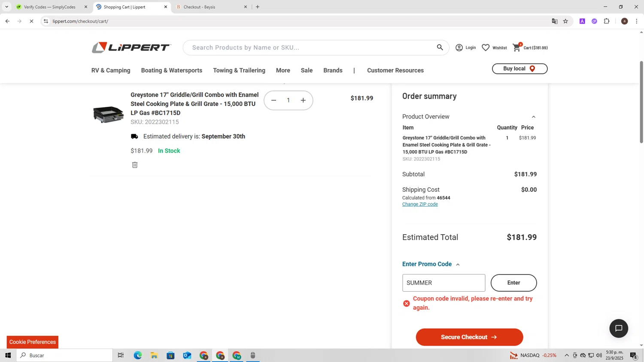Image resolution: width=644 pixels, height=362 pixels.
Task: Click the NASDAQ -0,25% taskbar widget
Action: coord(533,355)
